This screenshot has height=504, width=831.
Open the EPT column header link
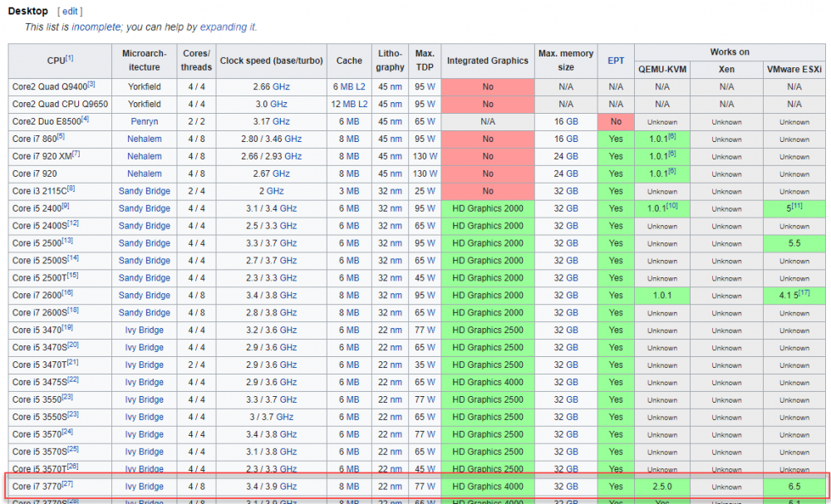616,61
